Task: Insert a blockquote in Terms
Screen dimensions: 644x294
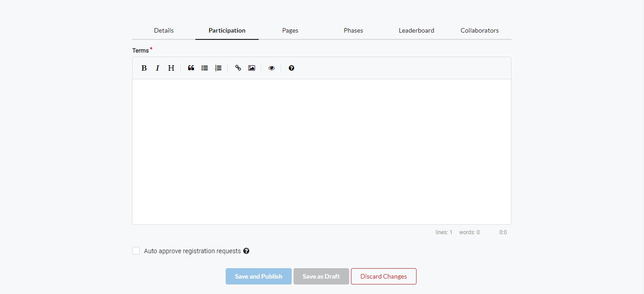Action: (191, 68)
